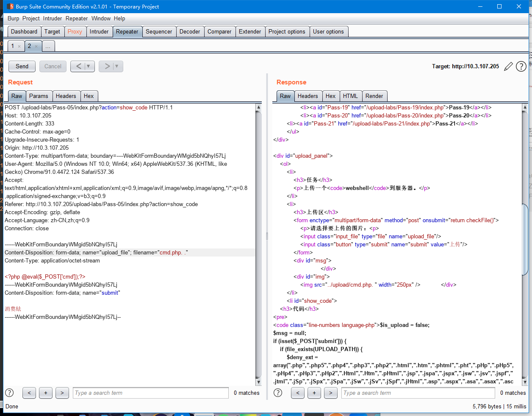Screen dimensions: 532x416
Task: Jump to previous match in request search
Action: pos(29,393)
